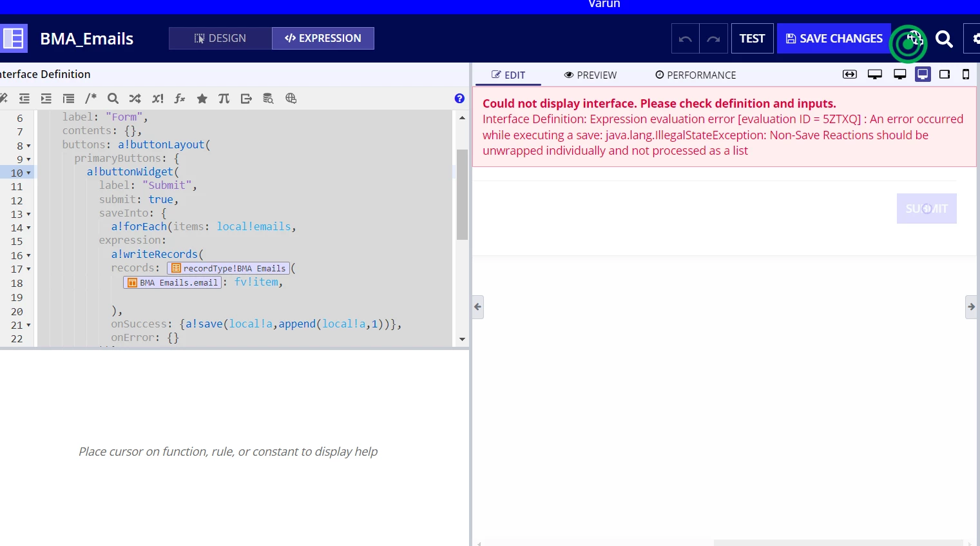Viewport: 980px width, 546px height.
Task: Collapse code fold at line 13
Action: [28, 215]
